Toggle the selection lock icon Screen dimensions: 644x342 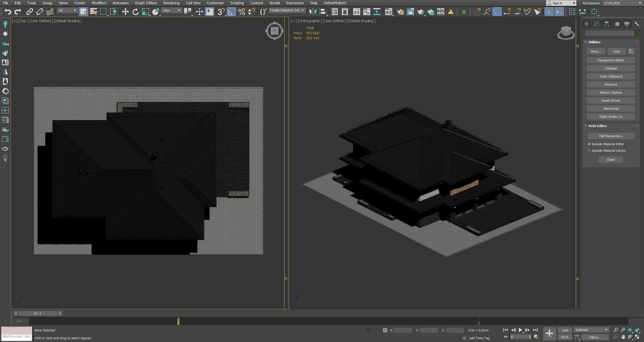coord(377,330)
